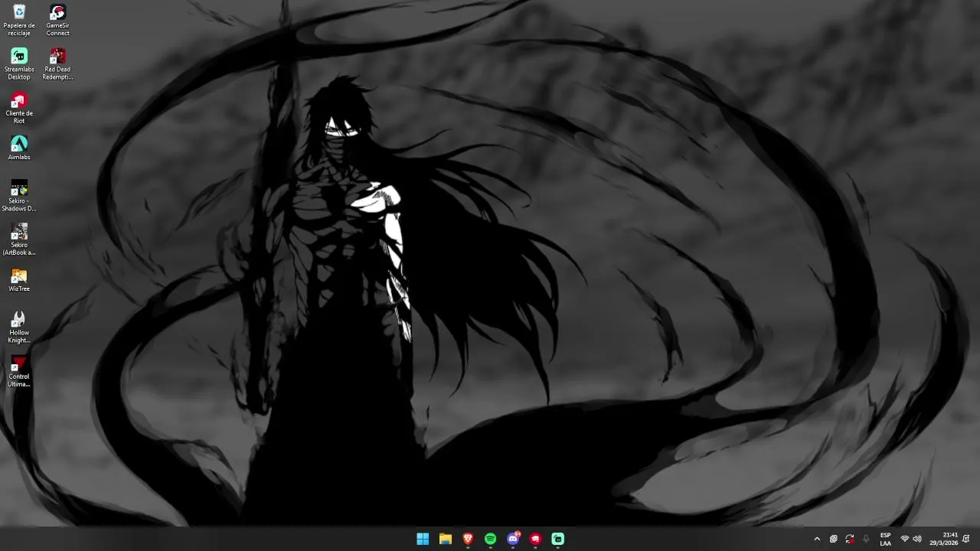Select the Control Ultimate desktop shortcut
Viewport: 980px width, 551px height.
(19, 371)
